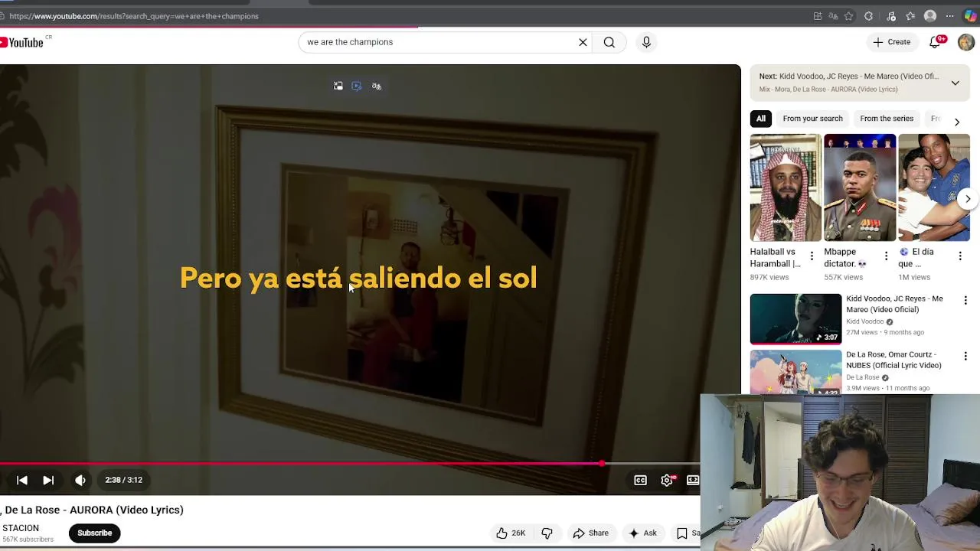Open Me Mareo video thumbnail

[x=795, y=319]
